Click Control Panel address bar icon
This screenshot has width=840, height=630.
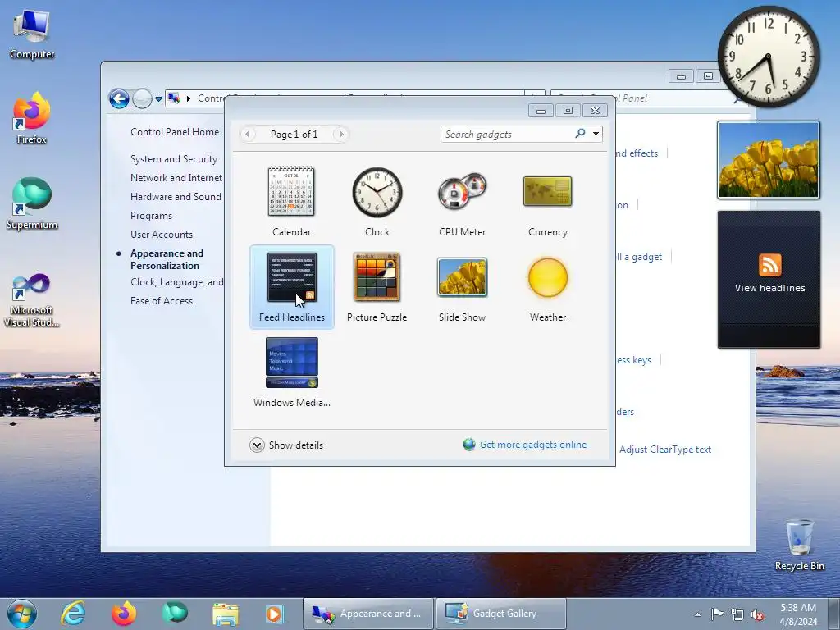click(174, 98)
